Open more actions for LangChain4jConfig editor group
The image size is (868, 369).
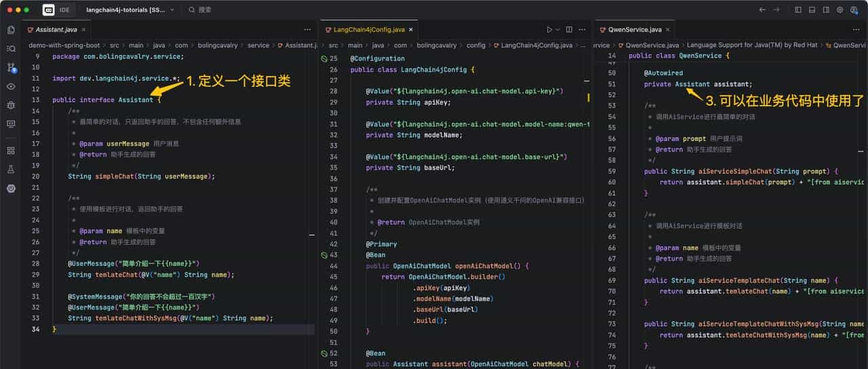[583, 30]
